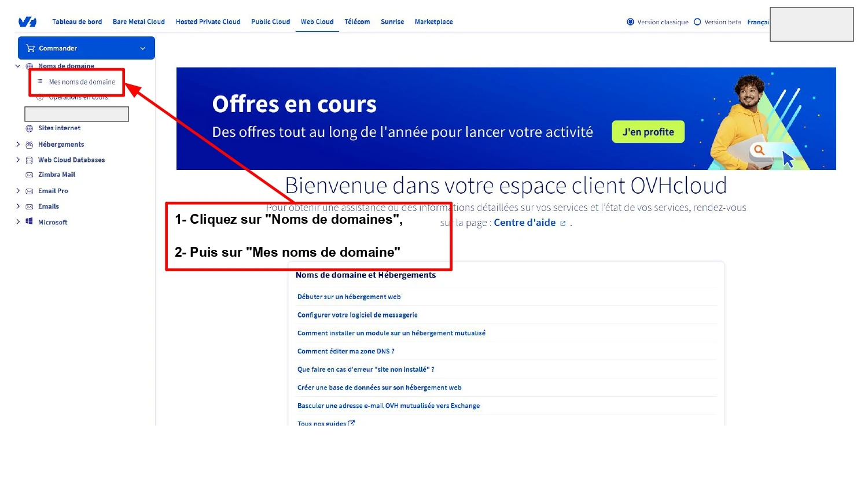
Task: Click the database icon beside Web Cloud Databases
Action: (30, 160)
